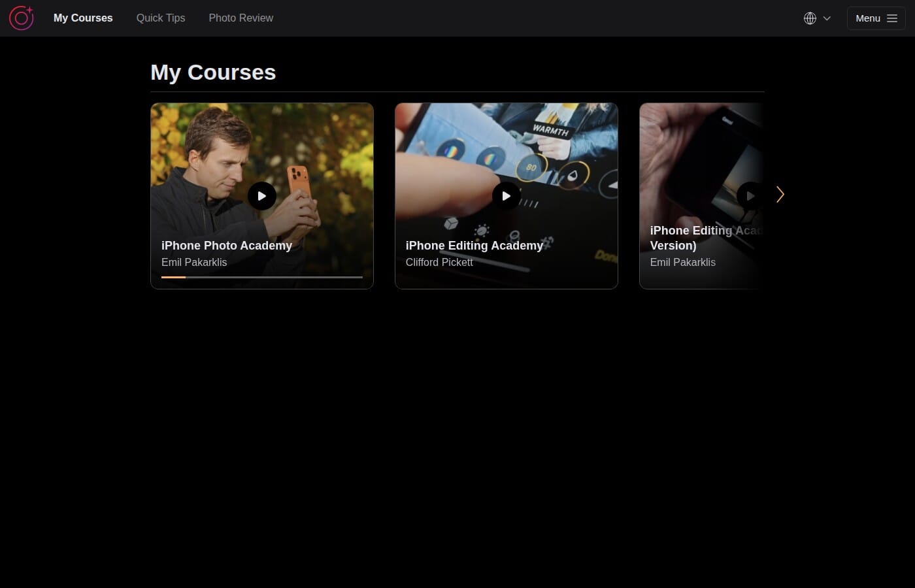This screenshot has height=588, width=915.
Task: Select the My Courses tab
Action: click(x=83, y=18)
